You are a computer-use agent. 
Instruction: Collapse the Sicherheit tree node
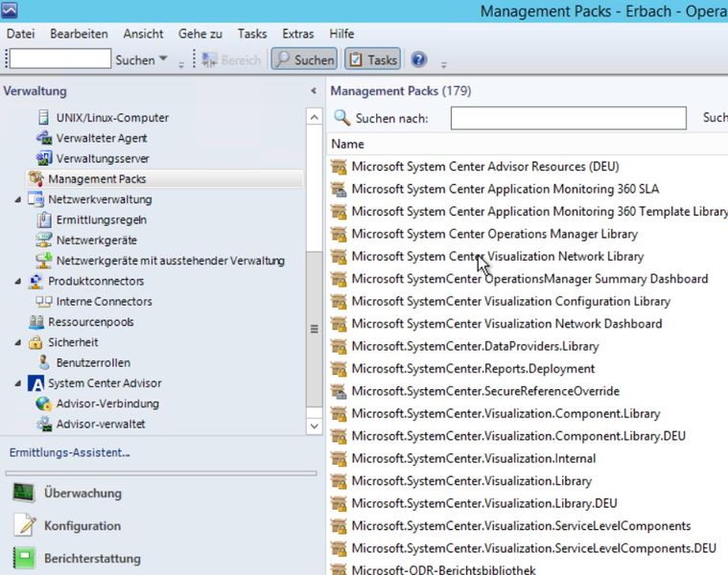click(17, 342)
